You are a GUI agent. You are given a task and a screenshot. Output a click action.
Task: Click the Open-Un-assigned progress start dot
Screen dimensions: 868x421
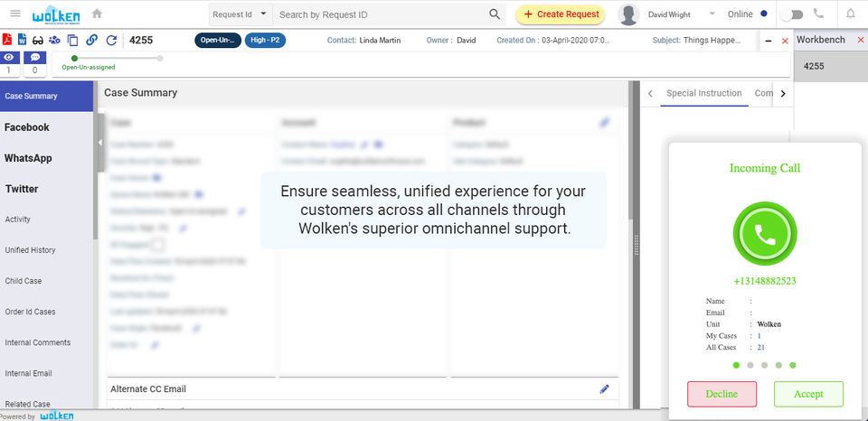coord(75,58)
